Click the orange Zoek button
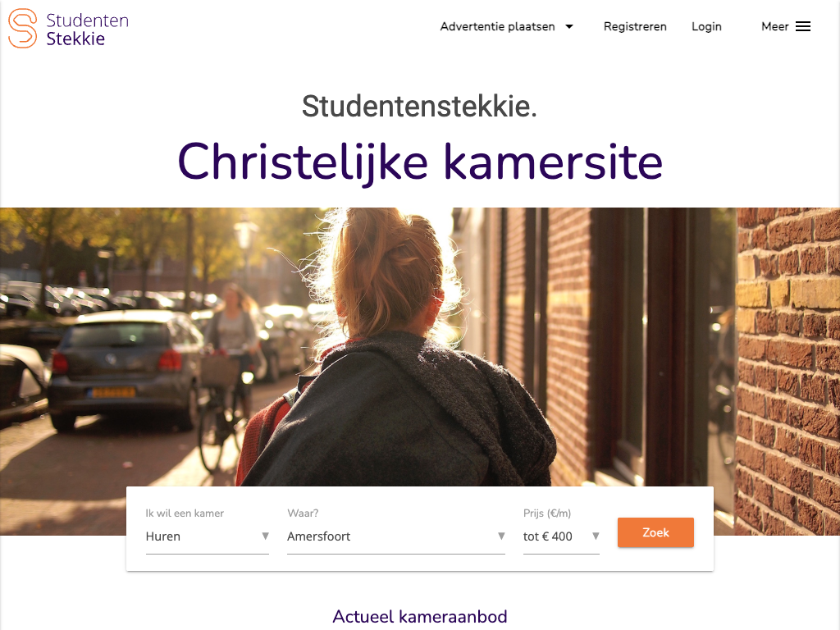This screenshot has height=630, width=840. (655, 532)
